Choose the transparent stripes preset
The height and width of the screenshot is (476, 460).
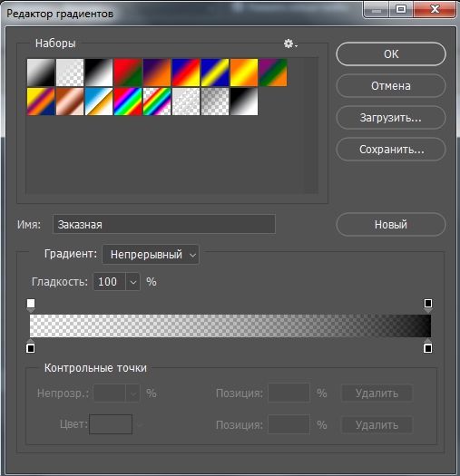186,102
